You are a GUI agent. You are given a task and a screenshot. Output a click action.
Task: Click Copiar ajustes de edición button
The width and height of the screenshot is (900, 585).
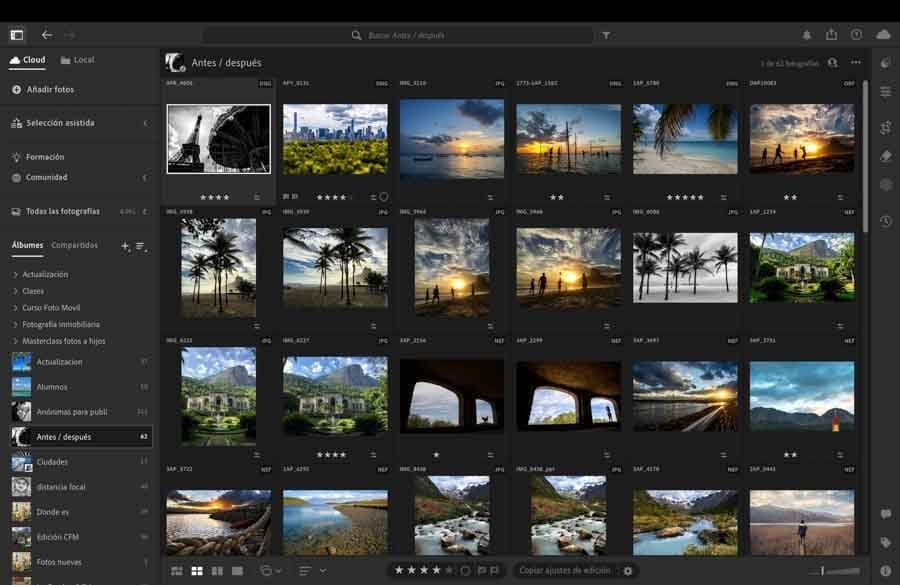click(x=565, y=571)
